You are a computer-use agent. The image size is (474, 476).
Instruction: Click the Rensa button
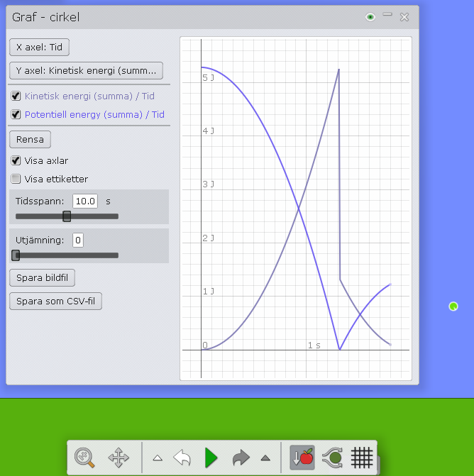pos(30,139)
